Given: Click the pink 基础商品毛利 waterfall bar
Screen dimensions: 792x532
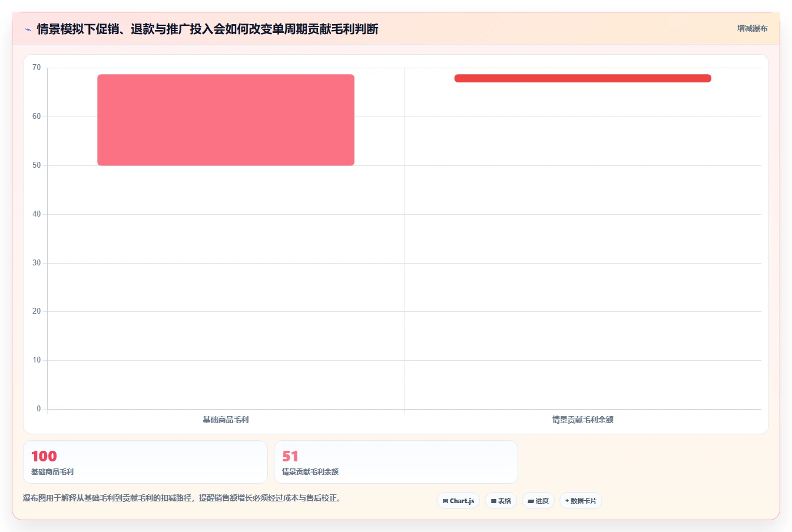Looking at the screenshot, I should tap(226, 120).
